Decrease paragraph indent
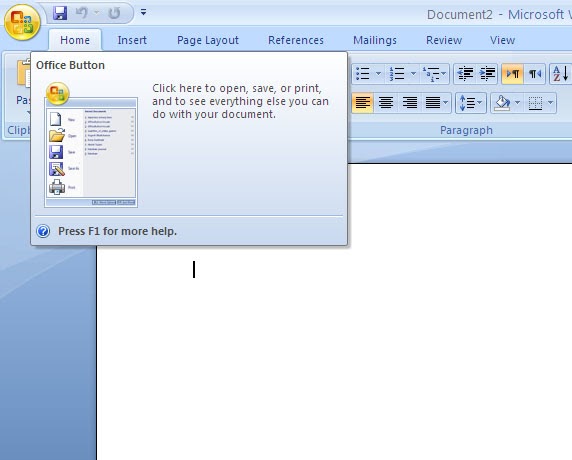572x460 pixels. (465, 74)
